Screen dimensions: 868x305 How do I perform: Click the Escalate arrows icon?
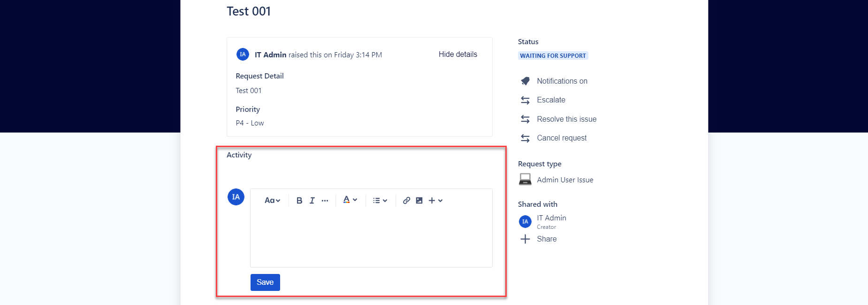coord(525,100)
